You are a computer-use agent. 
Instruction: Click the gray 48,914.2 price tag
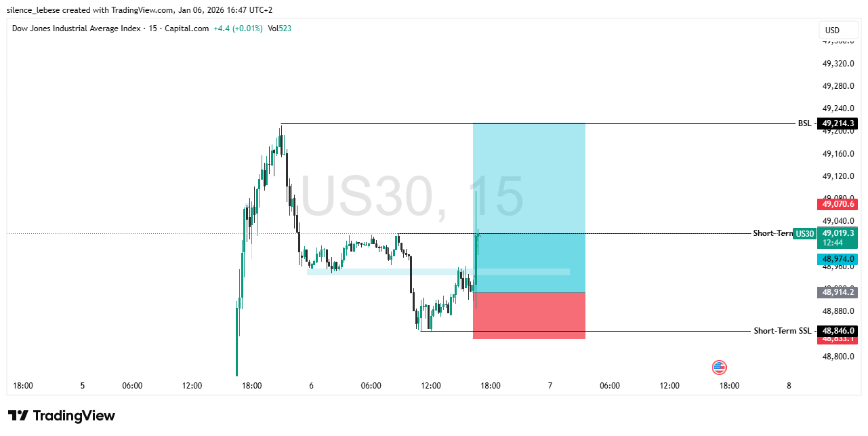tap(838, 292)
